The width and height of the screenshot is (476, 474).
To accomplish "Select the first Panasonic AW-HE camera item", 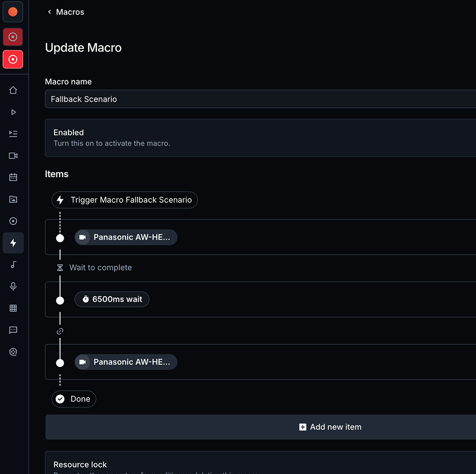I will pos(126,237).
